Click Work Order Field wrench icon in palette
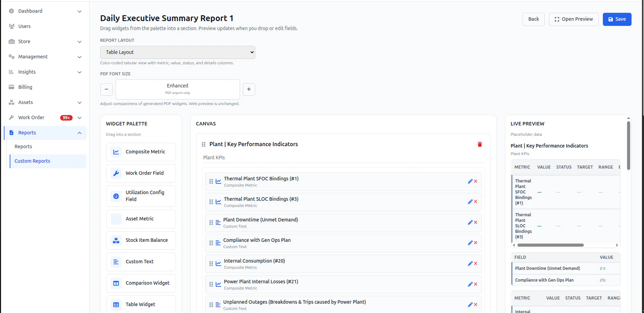644x313 pixels. [116, 173]
